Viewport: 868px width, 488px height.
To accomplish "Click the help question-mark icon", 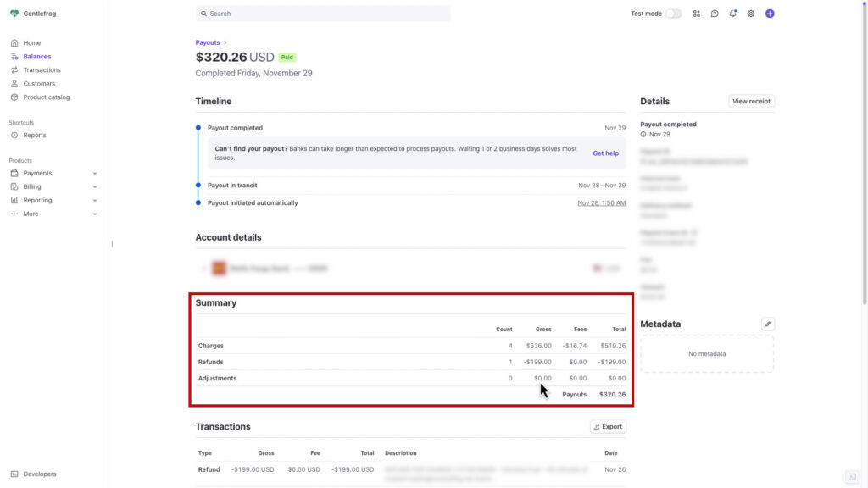I will [715, 14].
